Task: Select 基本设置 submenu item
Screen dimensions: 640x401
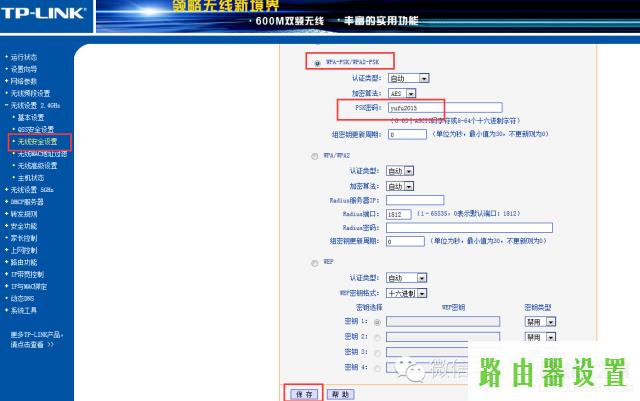Action: coord(31,118)
